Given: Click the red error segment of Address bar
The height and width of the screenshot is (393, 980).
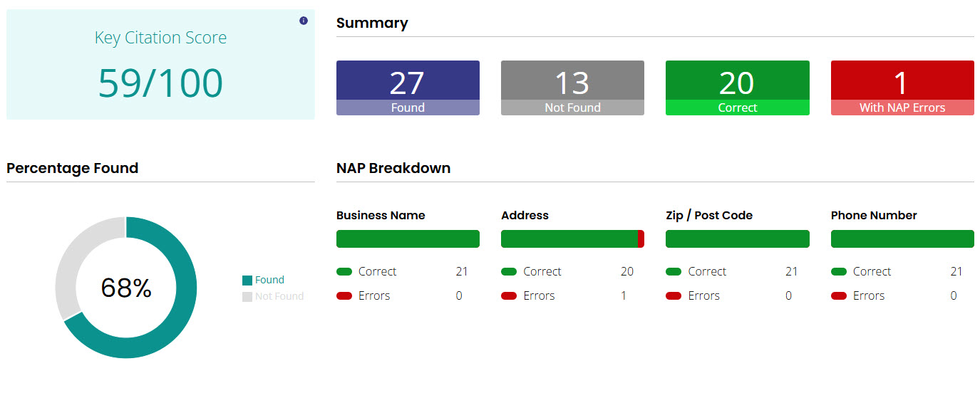Looking at the screenshot, I should point(641,239).
